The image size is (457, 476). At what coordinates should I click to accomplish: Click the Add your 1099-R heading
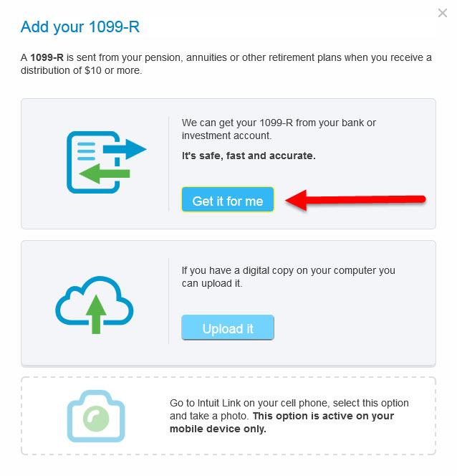pos(80,27)
